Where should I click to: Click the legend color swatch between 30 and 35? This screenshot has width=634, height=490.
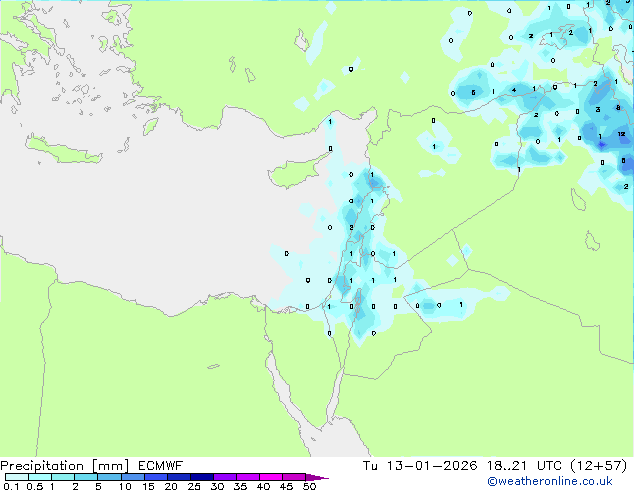(224, 477)
